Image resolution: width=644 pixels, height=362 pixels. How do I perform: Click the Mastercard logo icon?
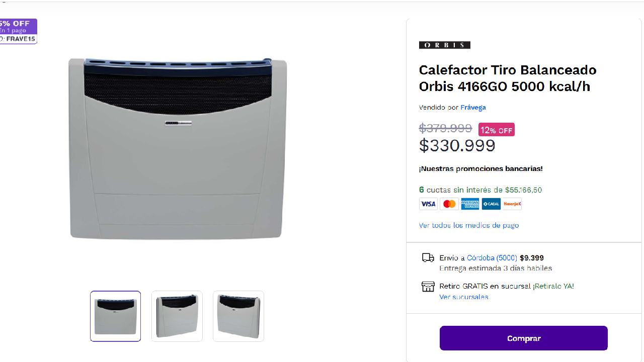coord(449,204)
